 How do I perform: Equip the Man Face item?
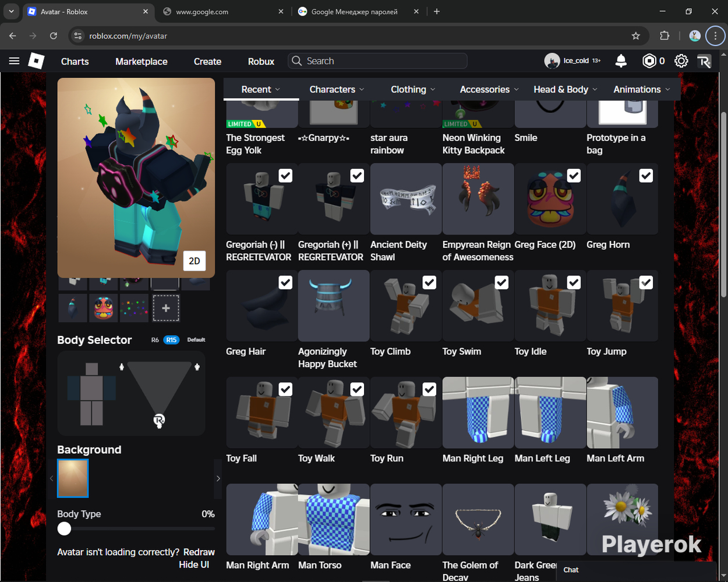point(406,519)
